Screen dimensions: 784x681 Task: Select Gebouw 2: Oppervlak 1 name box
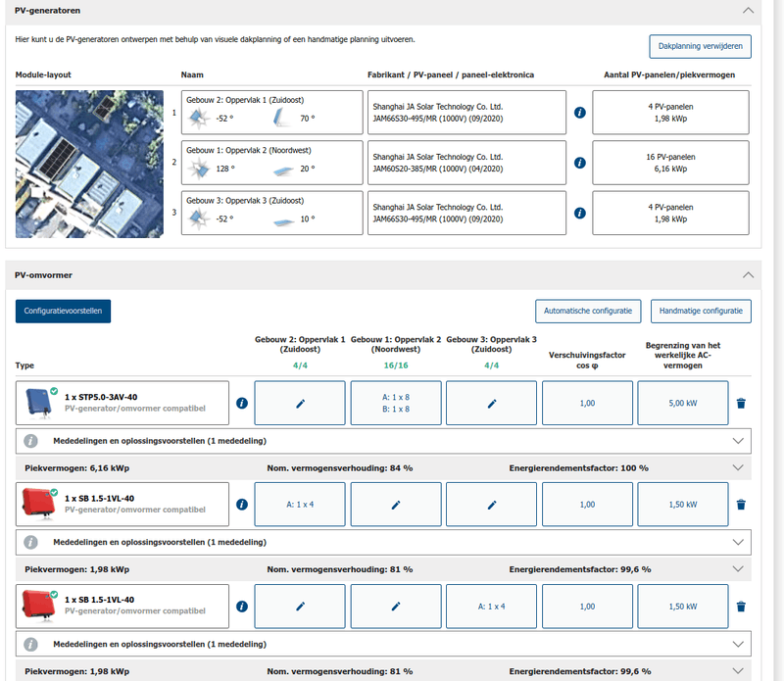(x=272, y=113)
